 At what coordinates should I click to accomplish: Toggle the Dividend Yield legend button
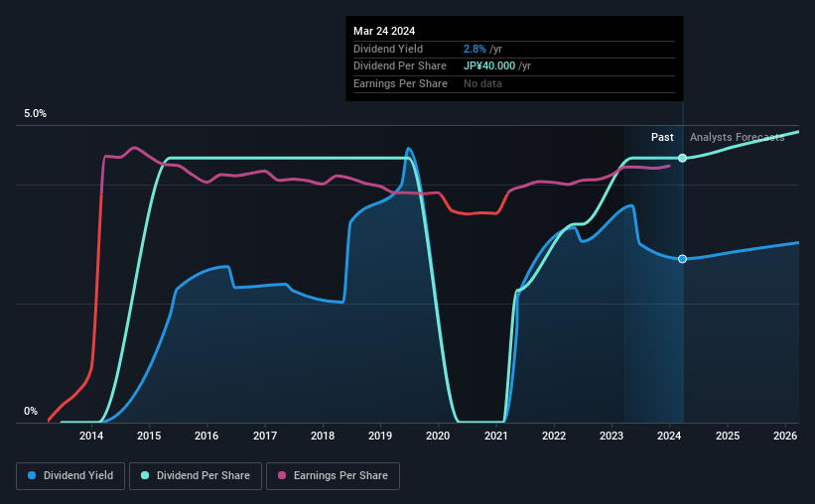(70, 476)
